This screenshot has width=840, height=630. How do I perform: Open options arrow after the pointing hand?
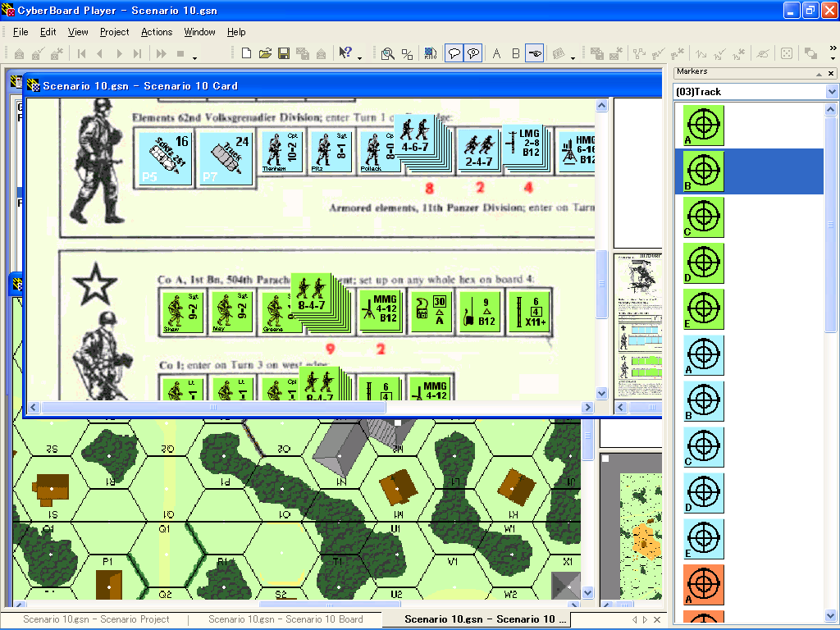tap(573, 57)
